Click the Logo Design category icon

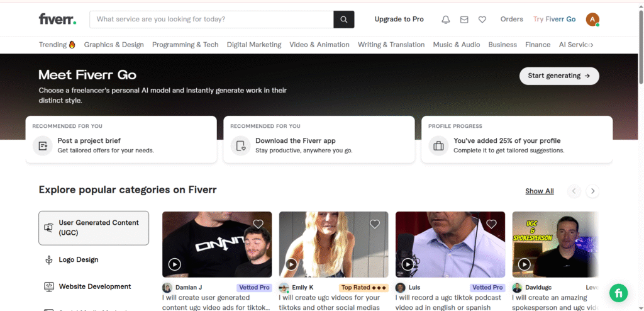coord(49,259)
